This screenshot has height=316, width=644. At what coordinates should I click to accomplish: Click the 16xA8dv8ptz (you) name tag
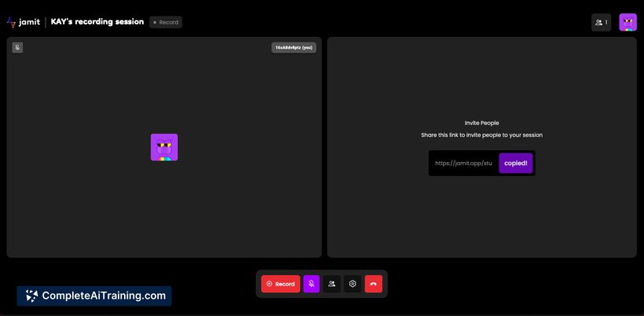point(294,48)
